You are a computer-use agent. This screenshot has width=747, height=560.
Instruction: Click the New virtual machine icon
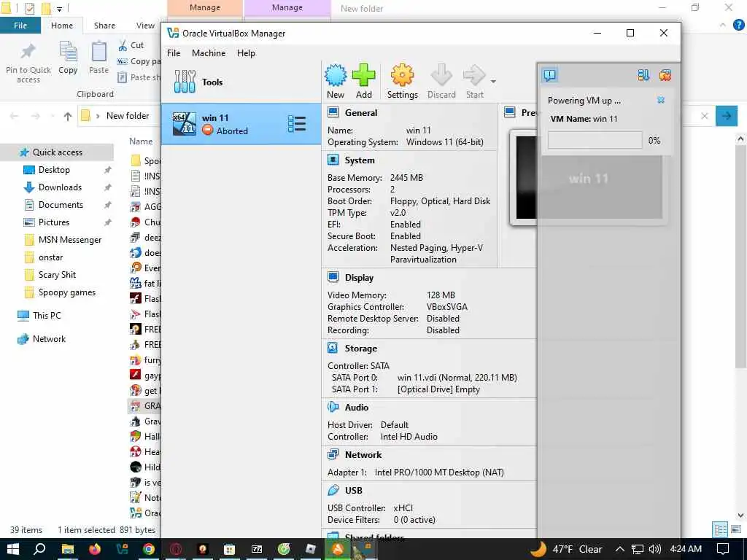tap(336, 75)
